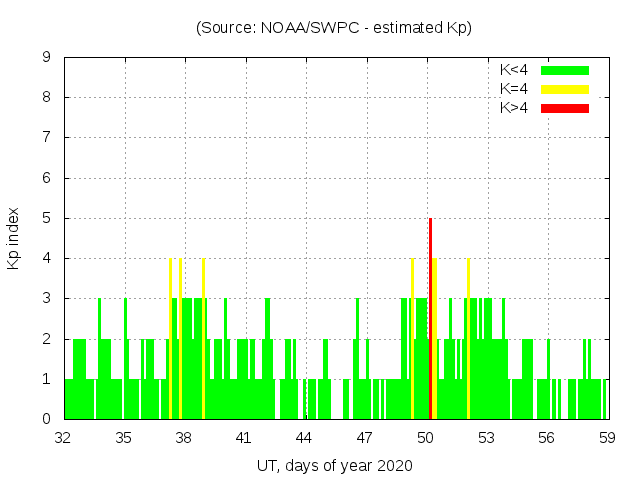Click the red K>4 legend swatch
Image resolution: width=640 pixels, height=480 pixels.
click(x=565, y=107)
